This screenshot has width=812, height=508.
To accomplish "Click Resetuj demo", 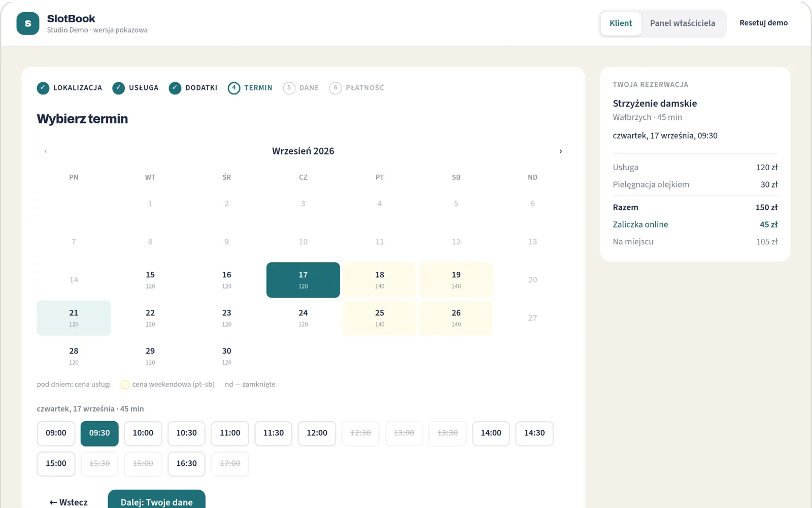I will click(763, 23).
